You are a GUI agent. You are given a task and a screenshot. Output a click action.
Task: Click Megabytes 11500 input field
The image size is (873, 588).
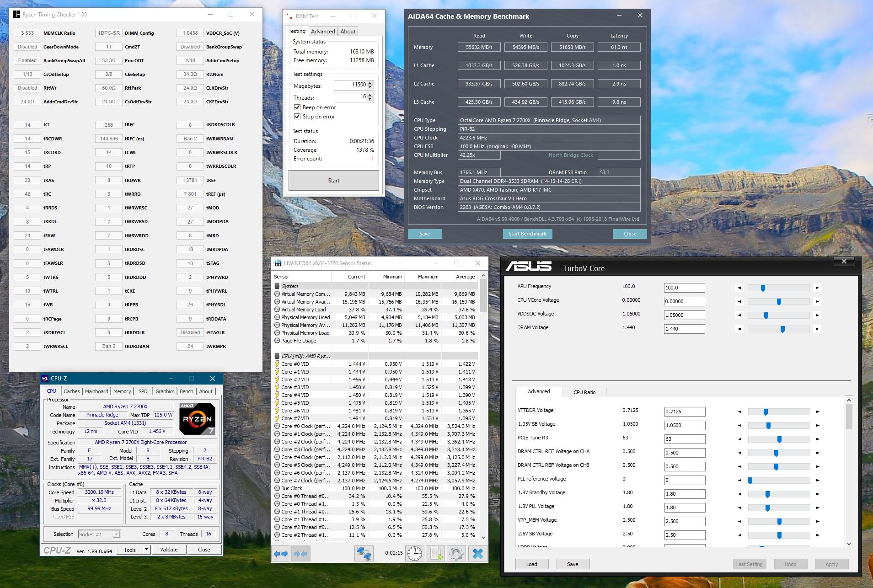tap(350, 85)
